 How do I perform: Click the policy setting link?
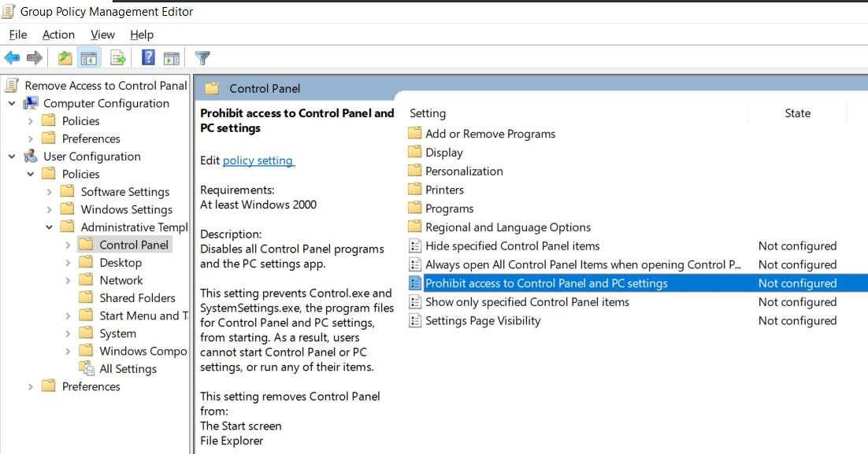coord(258,161)
